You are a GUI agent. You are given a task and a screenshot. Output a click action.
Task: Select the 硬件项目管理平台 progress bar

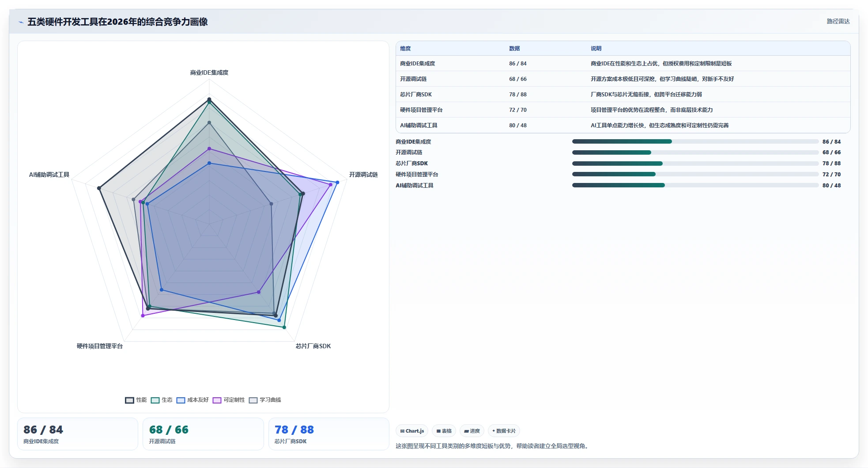tap(695, 174)
